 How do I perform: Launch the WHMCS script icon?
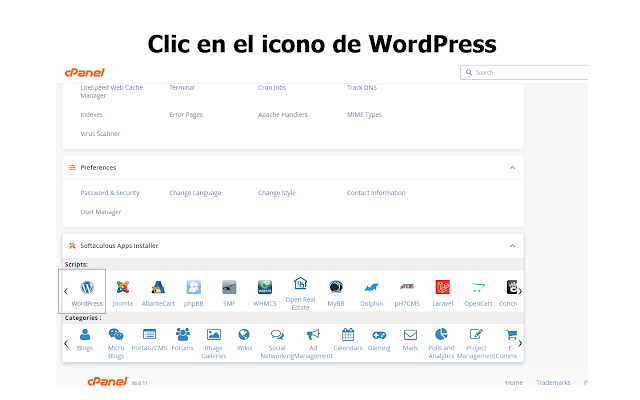coord(264,287)
